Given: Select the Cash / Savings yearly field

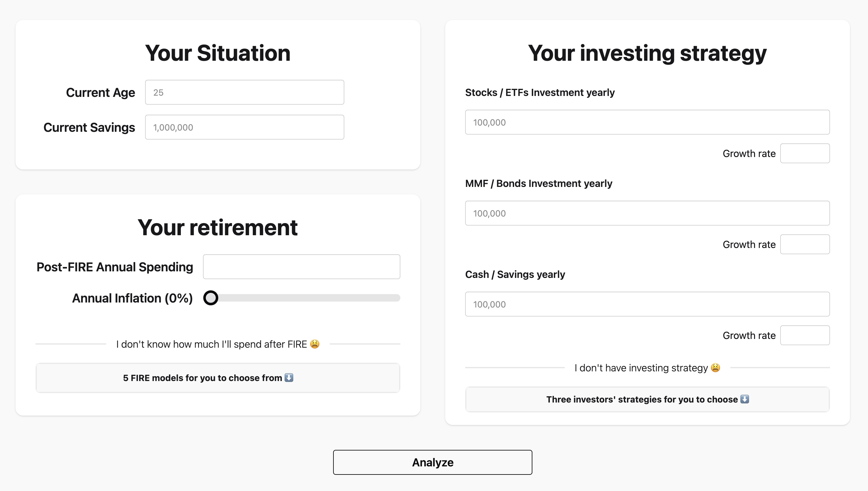Looking at the screenshot, I should click(x=647, y=304).
